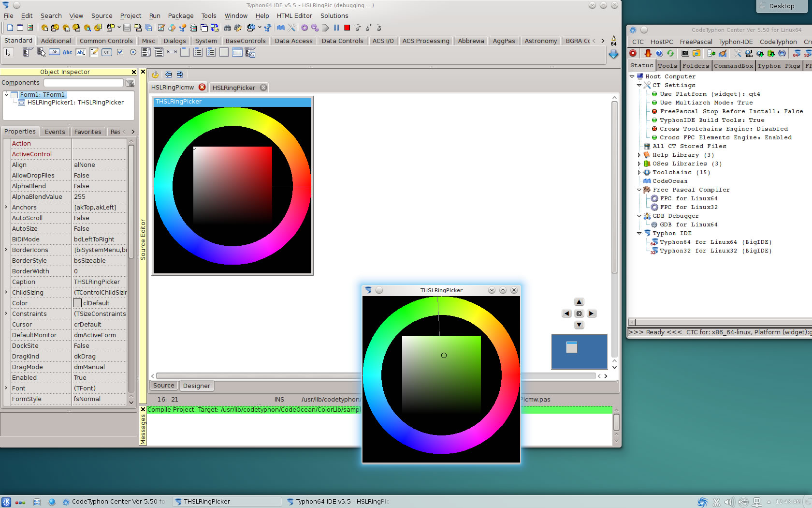812x508 pixels.
Task: Switch to the Folders tab in CodeTyphon Center
Action: tap(696, 66)
